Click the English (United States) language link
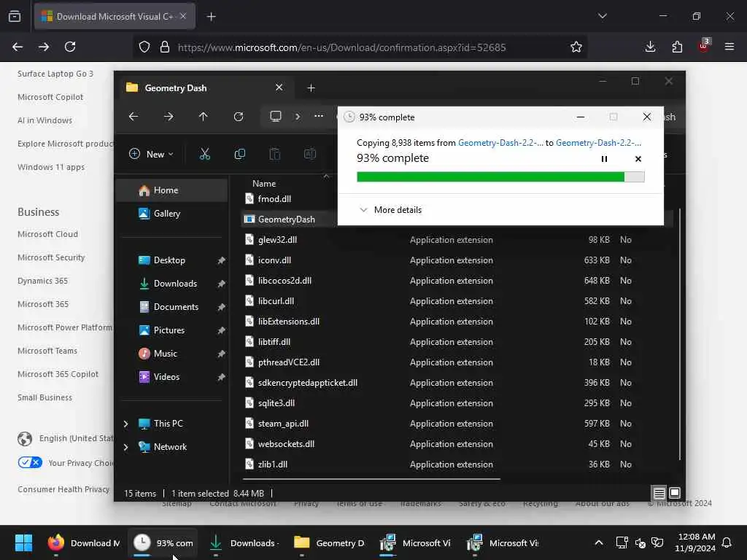The image size is (747, 560). tap(76, 438)
